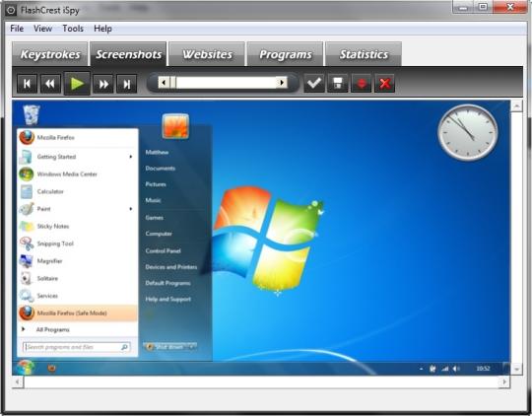The image size is (532, 416).
Task: Open the Programs tab
Action: click(286, 54)
